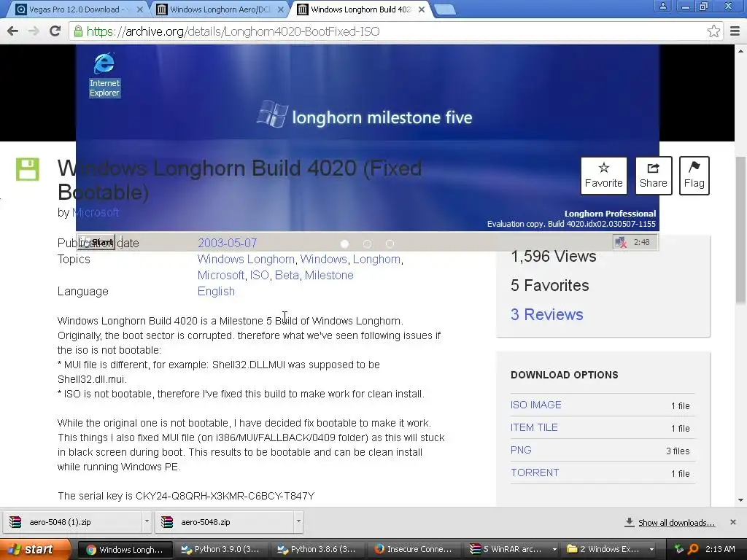Click the Chrome user profile icon
The image size is (747, 560).
click(x=662, y=6)
